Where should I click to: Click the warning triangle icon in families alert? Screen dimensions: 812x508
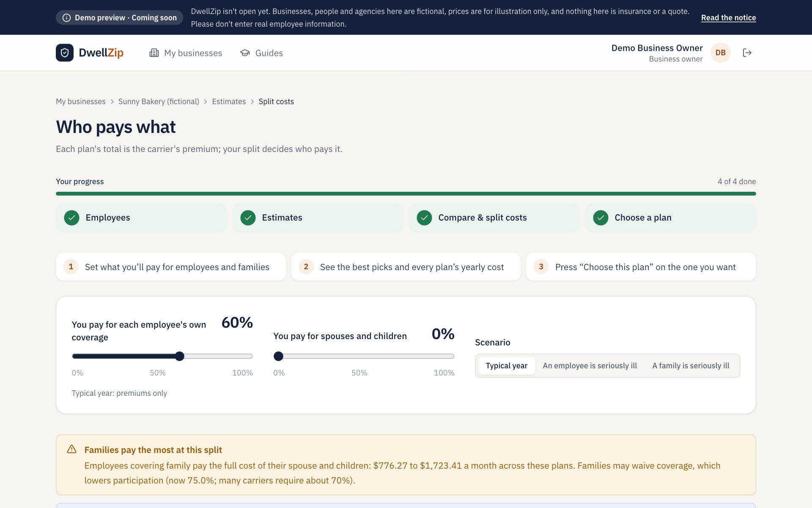coord(72,450)
